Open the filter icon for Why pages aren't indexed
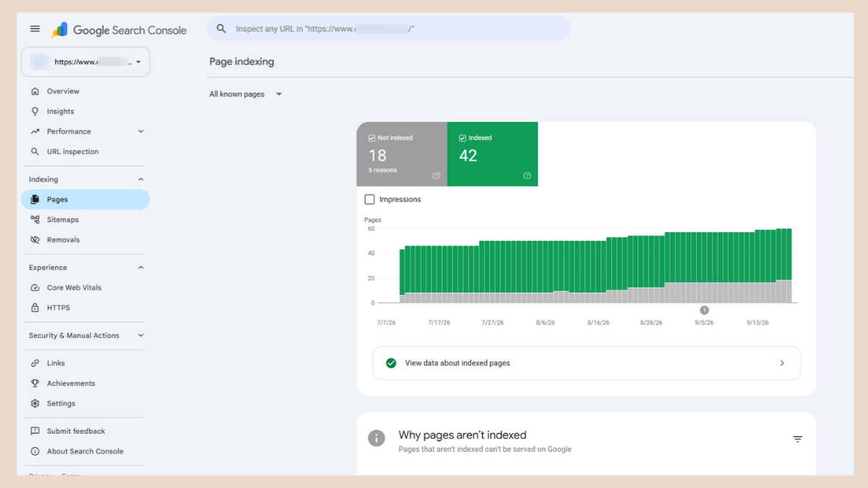Viewport: 868px width, 488px height. click(x=798, y=439)
